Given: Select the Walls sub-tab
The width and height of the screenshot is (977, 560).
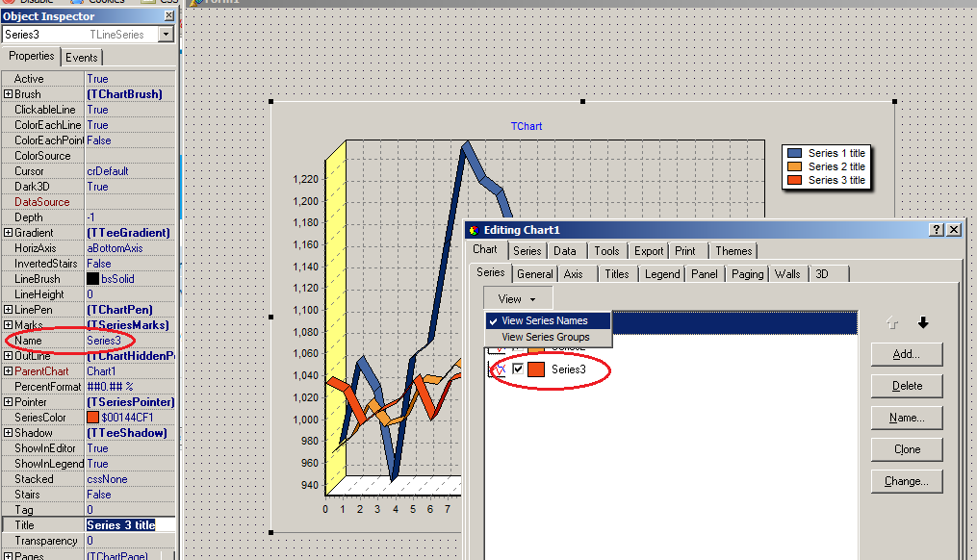Looking at the screenshot, I should [787, 274].
